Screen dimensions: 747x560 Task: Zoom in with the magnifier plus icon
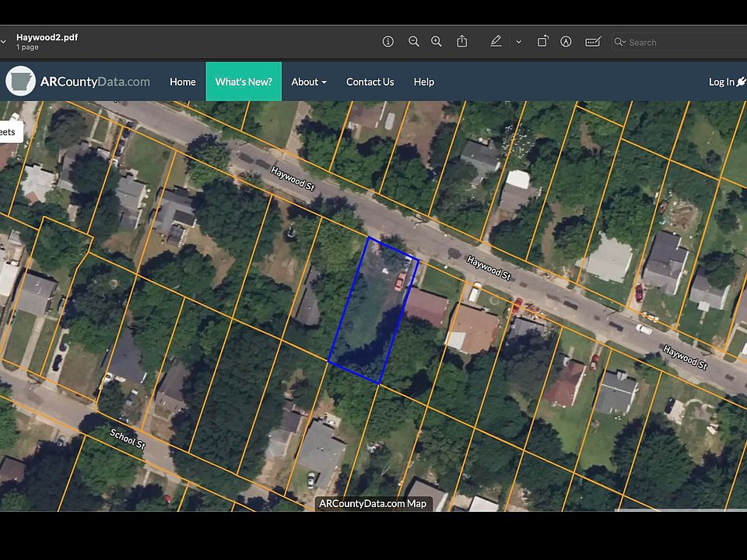click(x=437, y=42)
